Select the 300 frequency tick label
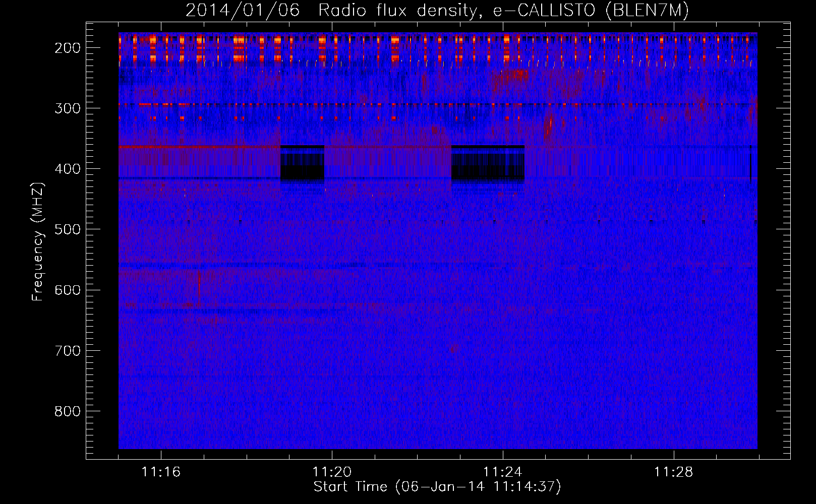The height and width of the screenshot is (504, 816). tap(68, 108)
